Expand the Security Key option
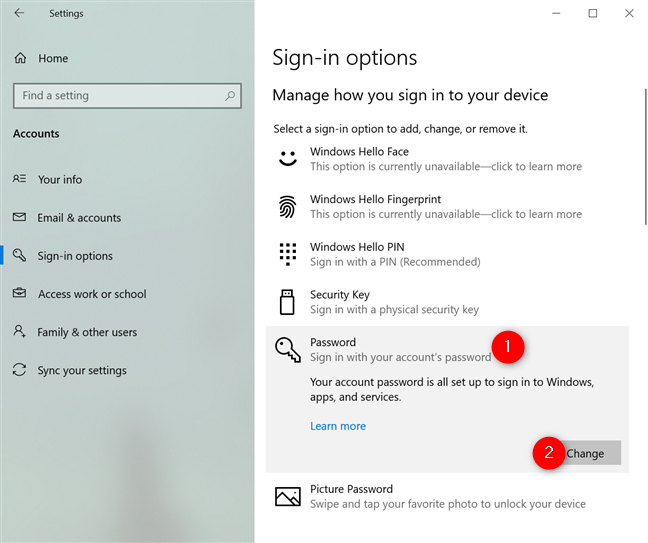Image resolution: width=648 pixels, height=543 pixels. pos(447,302)
